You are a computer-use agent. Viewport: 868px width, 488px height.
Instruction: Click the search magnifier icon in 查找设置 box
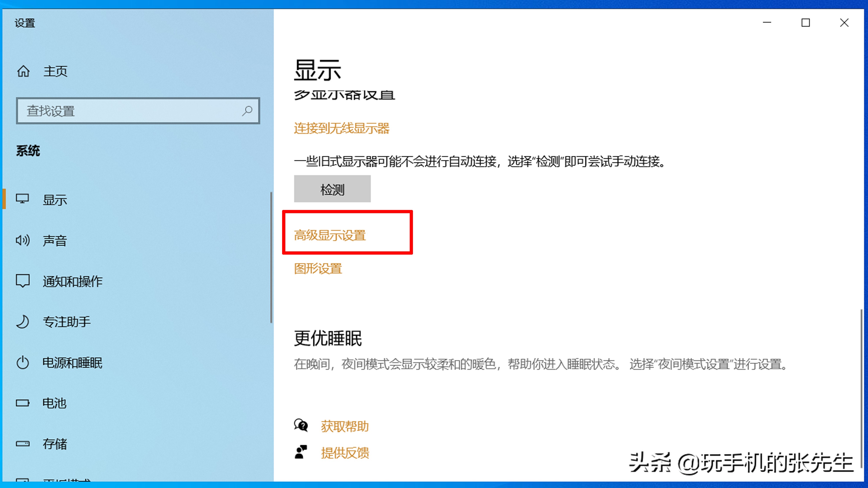(x=247, y=111)
